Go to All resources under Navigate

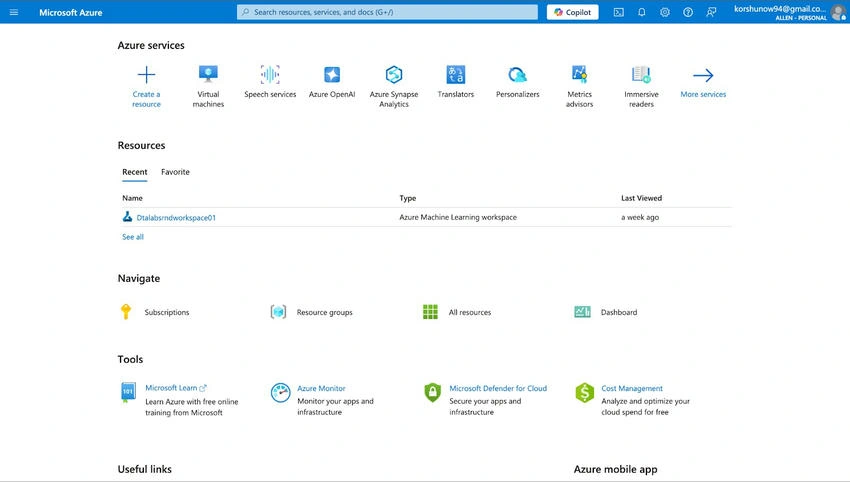(469, 312)
